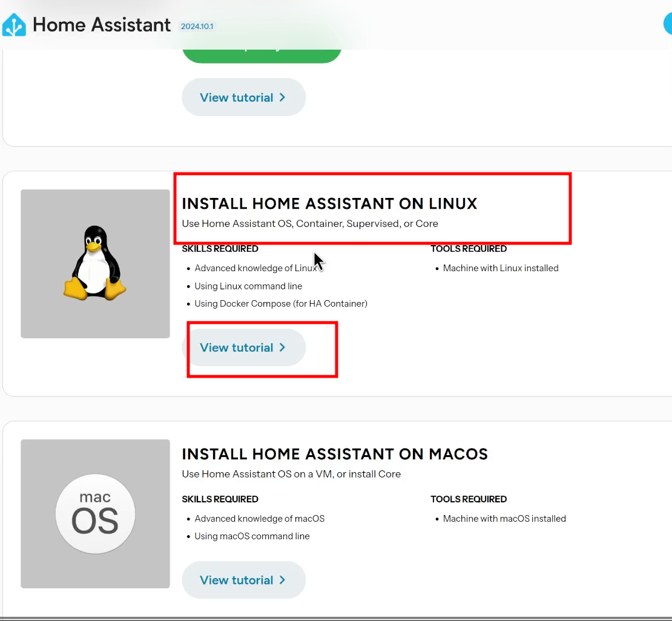Screen dimensions: 672x621
Task: Open View tutorial under Install on Linux
Action: (243, 347)
